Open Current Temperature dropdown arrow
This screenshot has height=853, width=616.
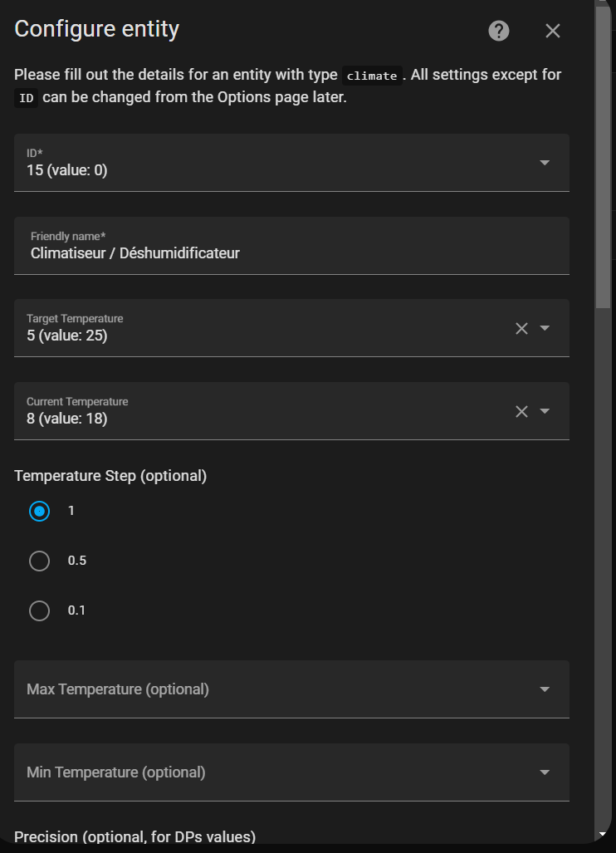(545, 411)
